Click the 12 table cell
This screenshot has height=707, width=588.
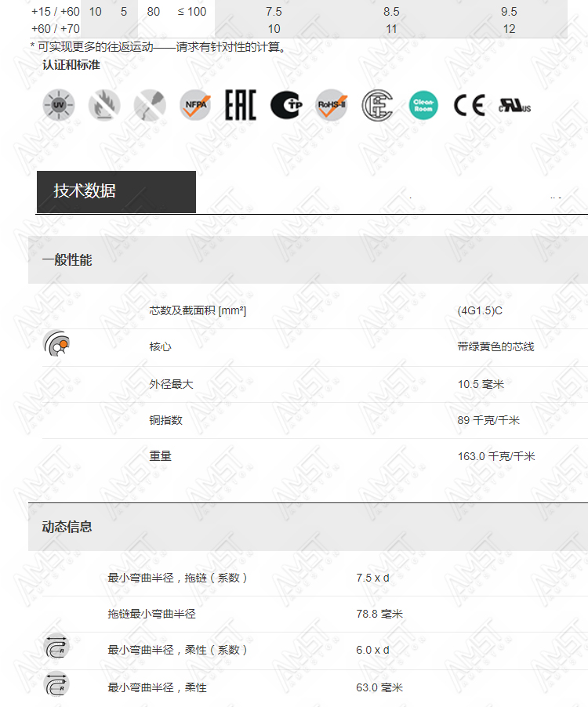pyautogui.click(x=509, y=29)
